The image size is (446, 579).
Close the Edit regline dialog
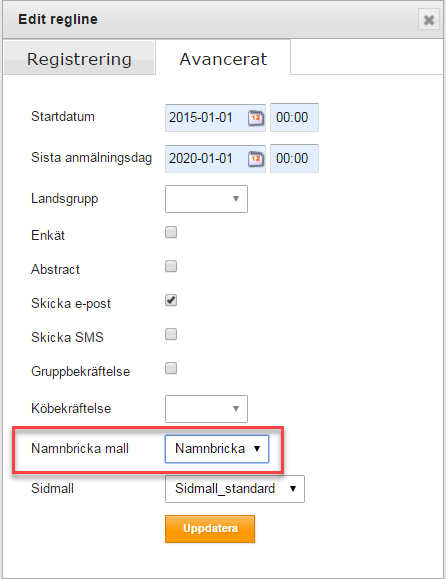click(429, 20)
